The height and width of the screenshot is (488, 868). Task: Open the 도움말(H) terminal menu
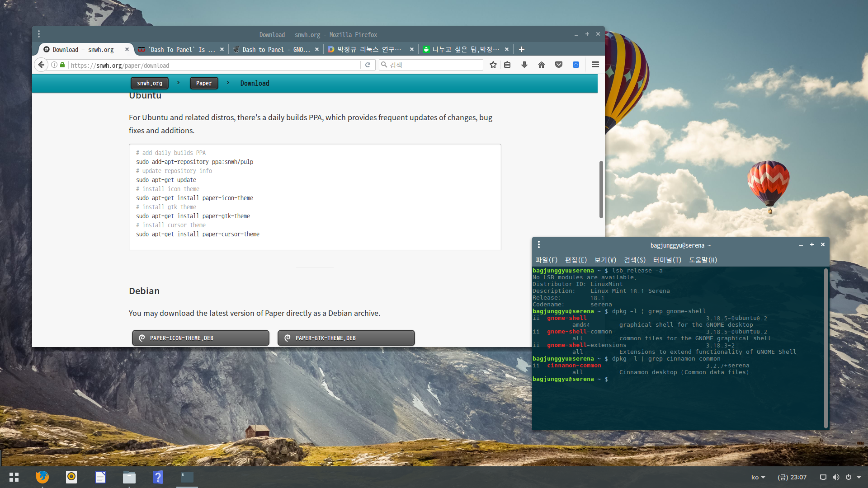[x=703, y=260]
